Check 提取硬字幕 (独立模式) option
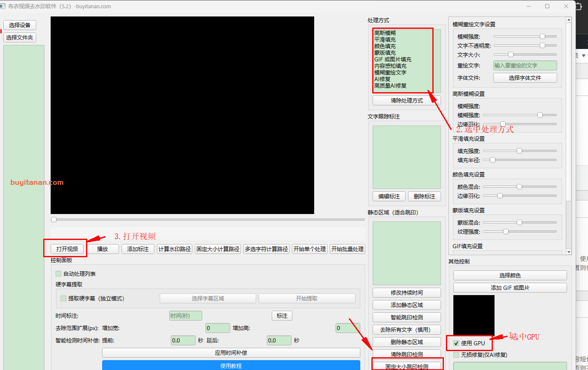The width and height of the screenshot is (588, 370). [63, 298]
